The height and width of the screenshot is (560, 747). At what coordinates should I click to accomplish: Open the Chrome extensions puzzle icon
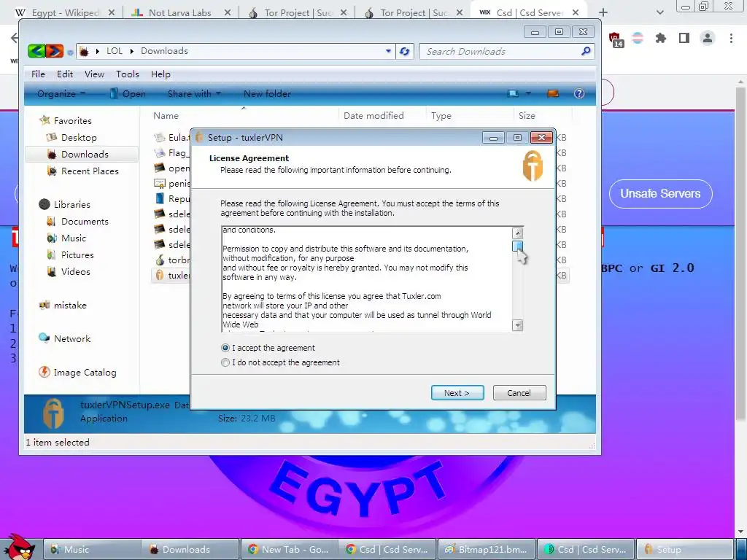click(660, 38)
